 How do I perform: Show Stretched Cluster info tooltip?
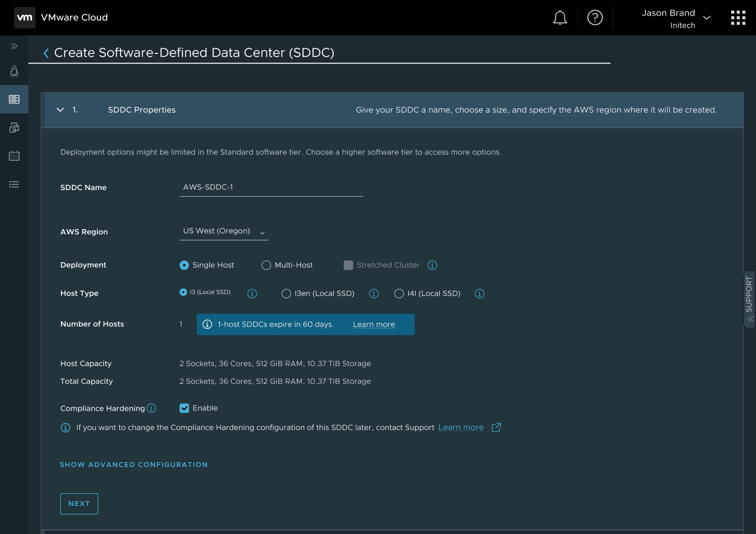[432, 265]
